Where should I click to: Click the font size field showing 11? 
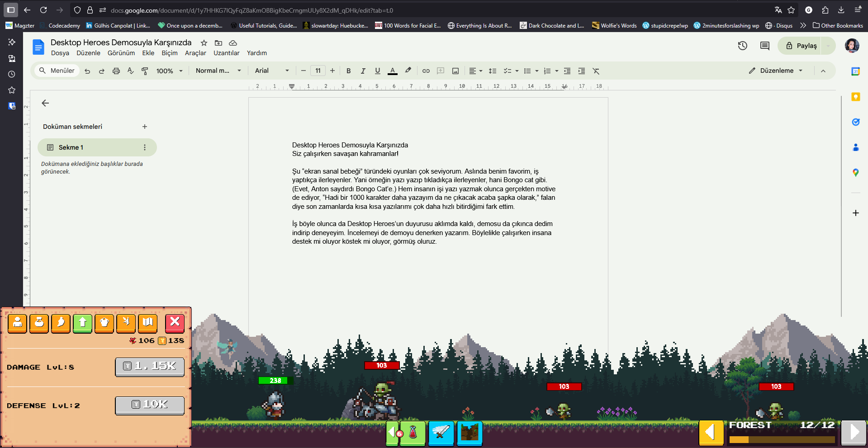318,71
